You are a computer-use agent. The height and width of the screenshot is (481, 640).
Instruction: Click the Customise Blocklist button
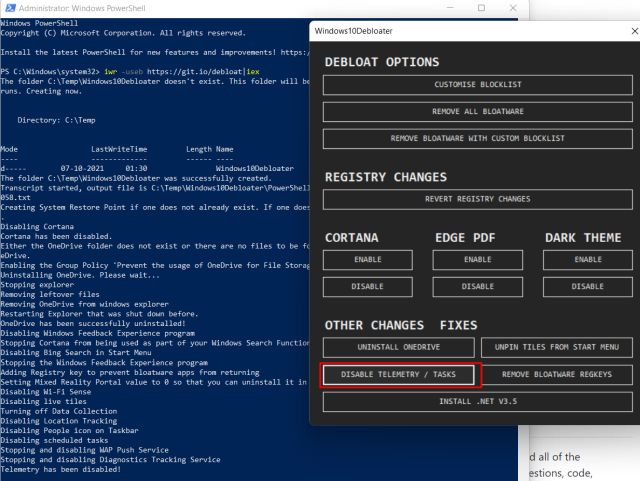[x=478, y=85]
